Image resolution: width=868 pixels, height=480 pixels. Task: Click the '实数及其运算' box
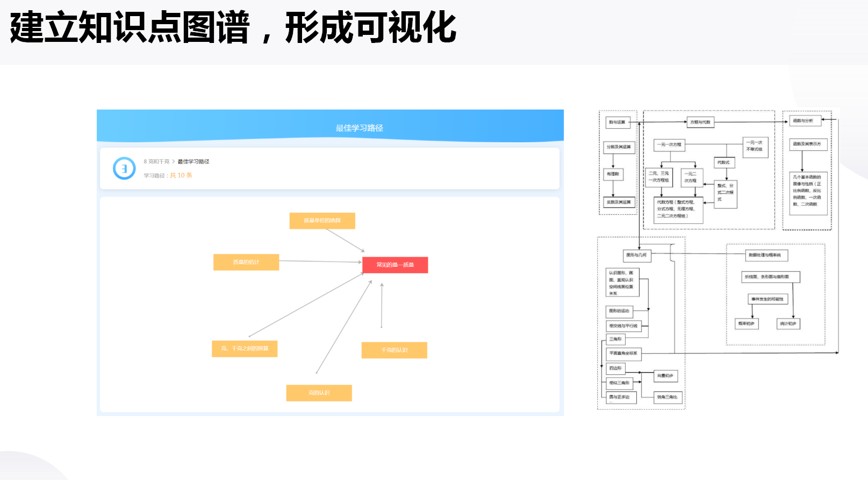click(619, 202)
